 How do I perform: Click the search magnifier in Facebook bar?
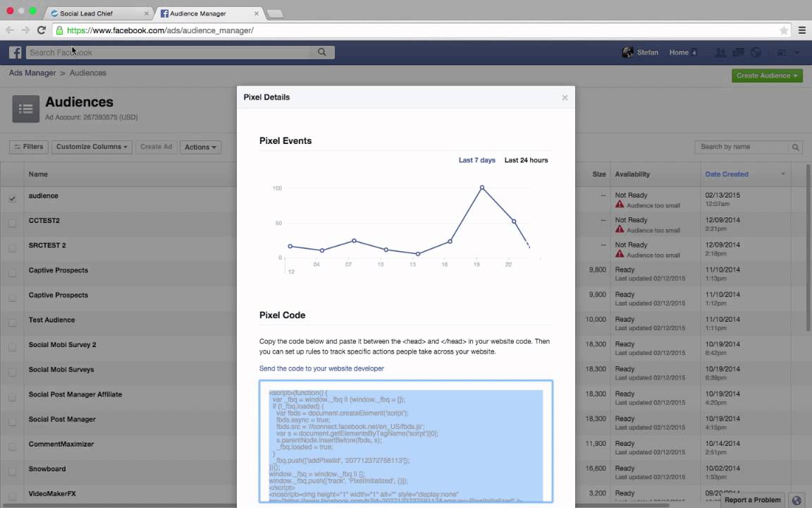pyautogui.click(x=321, y=52)
